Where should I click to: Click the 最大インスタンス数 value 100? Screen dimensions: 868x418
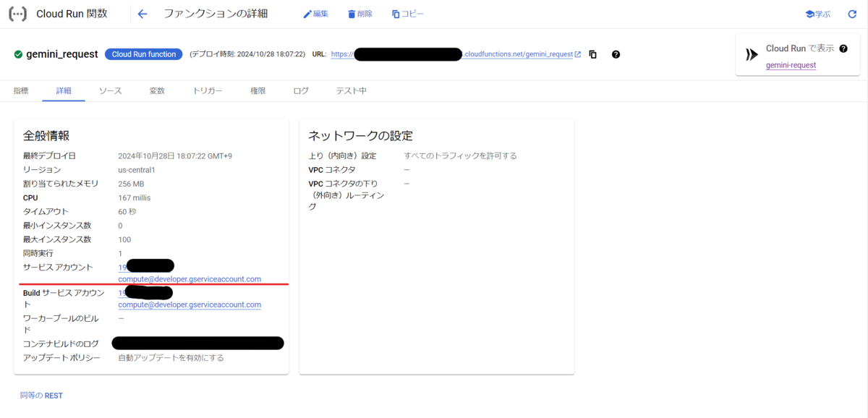point(124,239)
